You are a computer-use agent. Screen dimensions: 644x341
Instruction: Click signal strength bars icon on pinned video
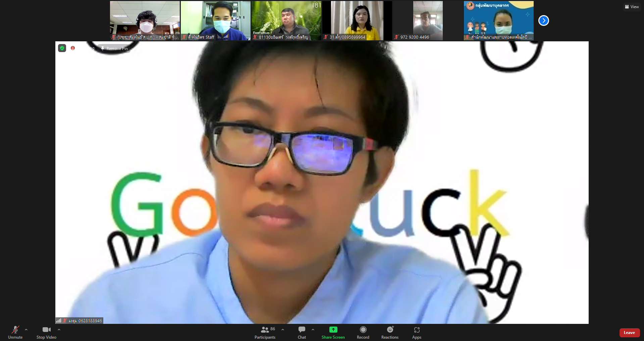pos(59,321)
